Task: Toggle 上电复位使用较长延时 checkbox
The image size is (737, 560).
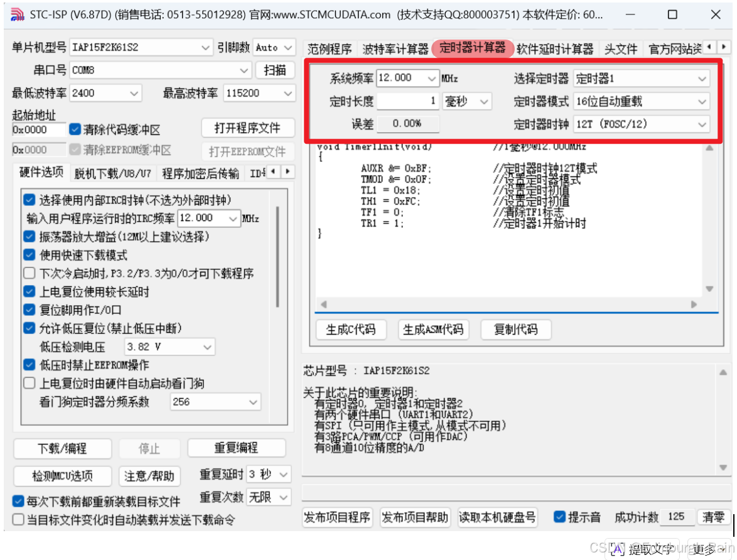Action: coord(29,291)
